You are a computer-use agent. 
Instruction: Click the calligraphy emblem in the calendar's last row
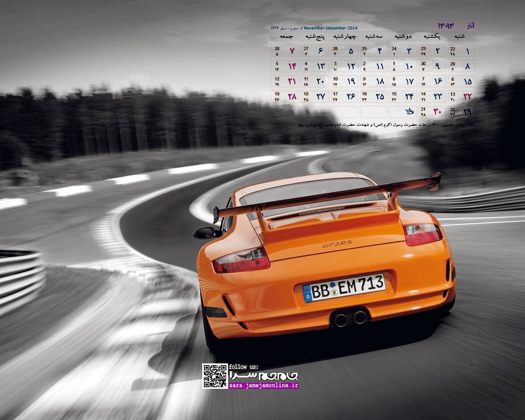[x=409, y=111]
